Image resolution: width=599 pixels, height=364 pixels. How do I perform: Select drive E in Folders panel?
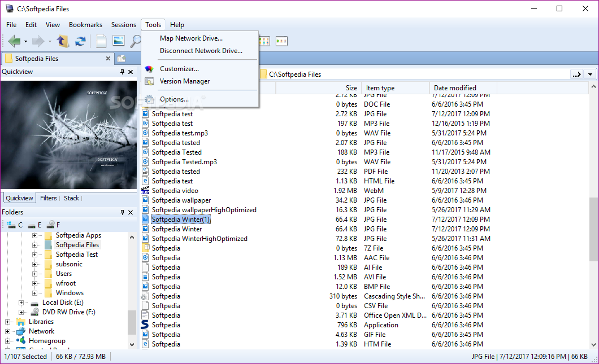(x=35, y=225)
